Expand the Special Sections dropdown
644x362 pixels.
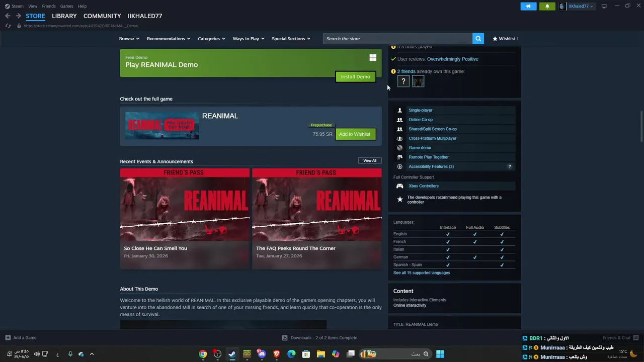291,39
